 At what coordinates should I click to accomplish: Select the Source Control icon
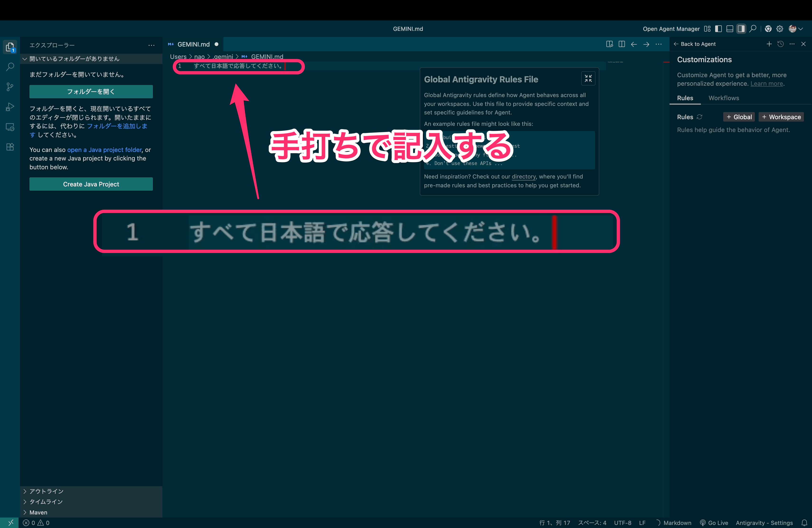pos(10,87)
